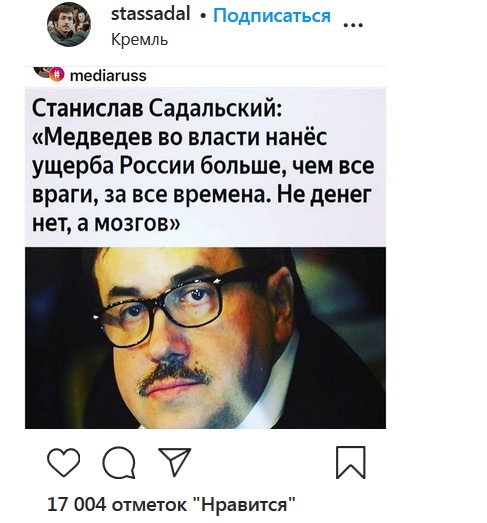Click the stassadal round profile avatar
The width and height of the screenshot is (487, 523).
pos(69,25)
